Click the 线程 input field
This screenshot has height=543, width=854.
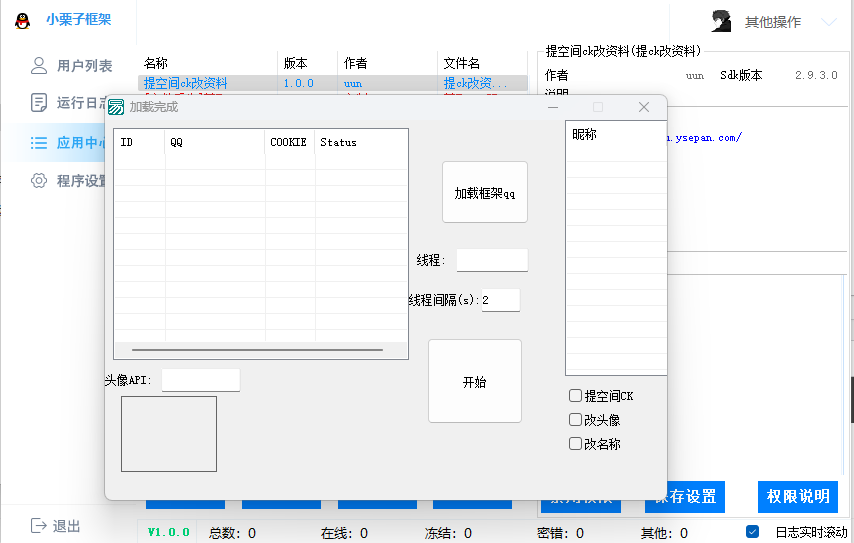[492, 260]
